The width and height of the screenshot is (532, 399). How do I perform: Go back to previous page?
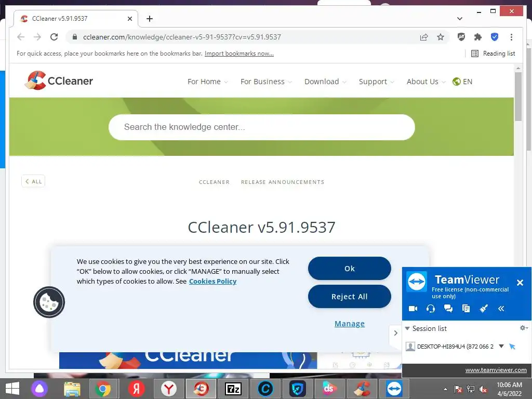point(21,37)
